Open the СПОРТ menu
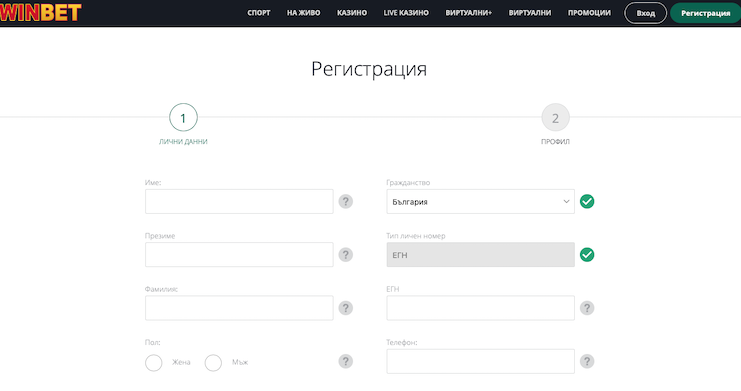The width and height of the screenshot is (741, 391). point(259,13)
